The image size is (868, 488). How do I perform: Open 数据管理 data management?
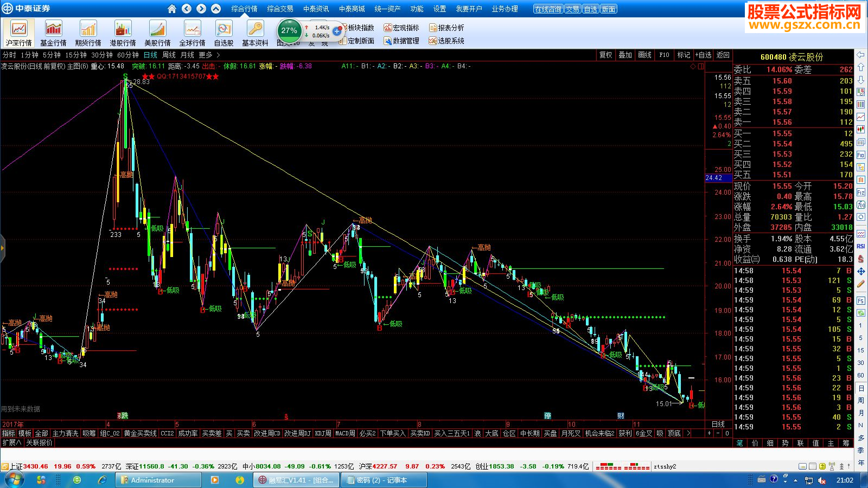pos(401,41)
